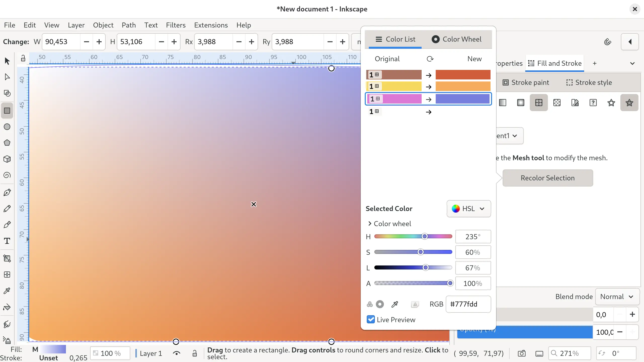Uncheck the Live Preview option
This screenshot has width=644, height=362.
[371, 319]
